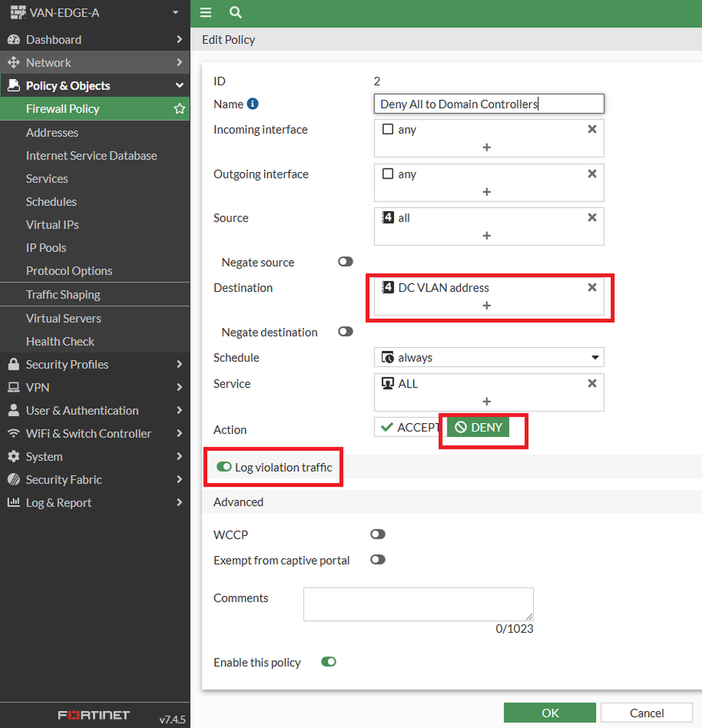Image resolution: width=702 pixels, height=728 pixels.
Task: Toggle the Negate source switch
Action: (x=346, y=262)
